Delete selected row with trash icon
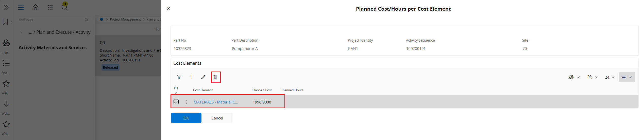 pos(215,77)
